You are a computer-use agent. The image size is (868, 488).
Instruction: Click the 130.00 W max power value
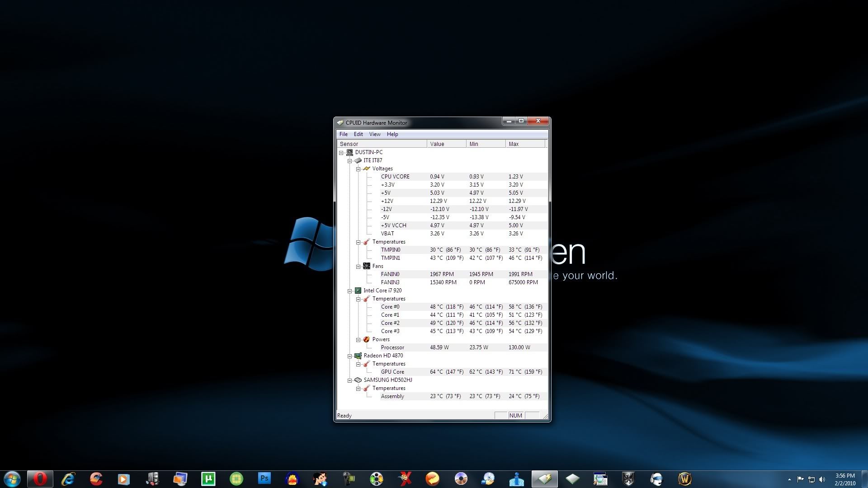pos(519,347)
